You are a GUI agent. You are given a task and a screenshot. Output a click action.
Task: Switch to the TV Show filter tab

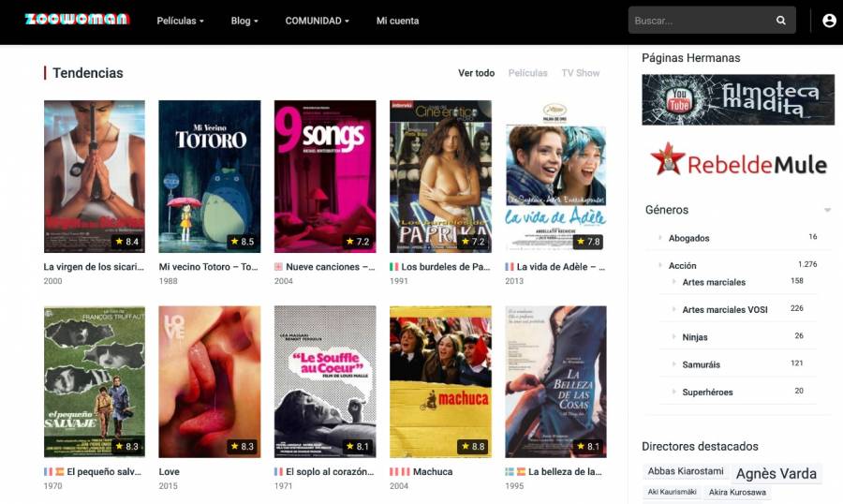pyautogui.click(x=580, y=73)
